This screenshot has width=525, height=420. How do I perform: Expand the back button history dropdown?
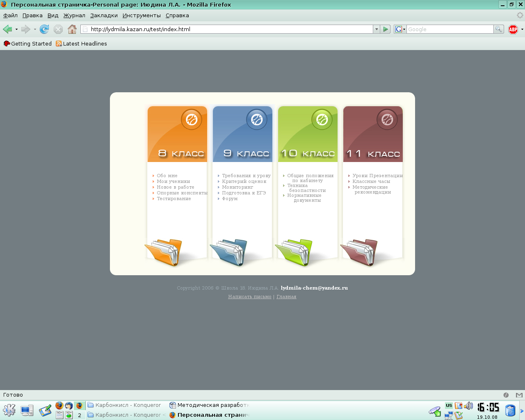[16, 30]
